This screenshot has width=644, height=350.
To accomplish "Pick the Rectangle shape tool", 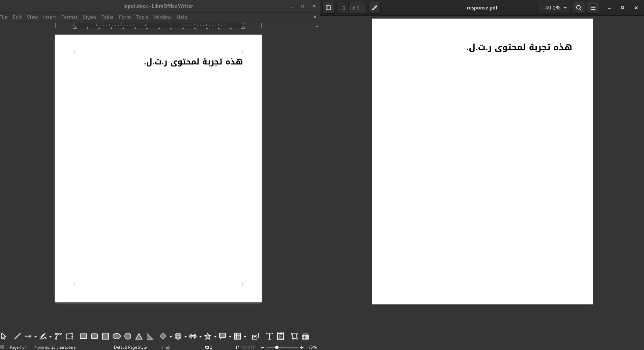I will pos(83,336).
